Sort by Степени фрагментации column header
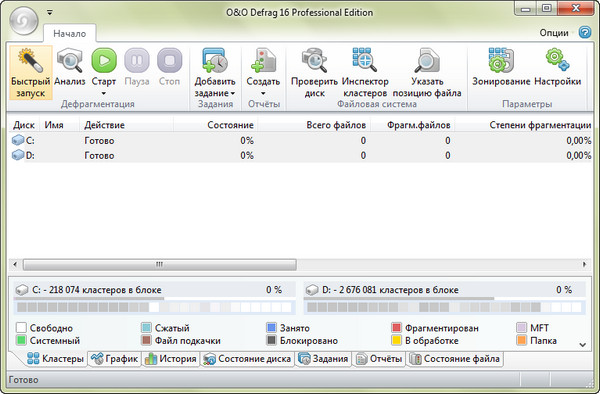600x394 pixels. pos(524,125)
